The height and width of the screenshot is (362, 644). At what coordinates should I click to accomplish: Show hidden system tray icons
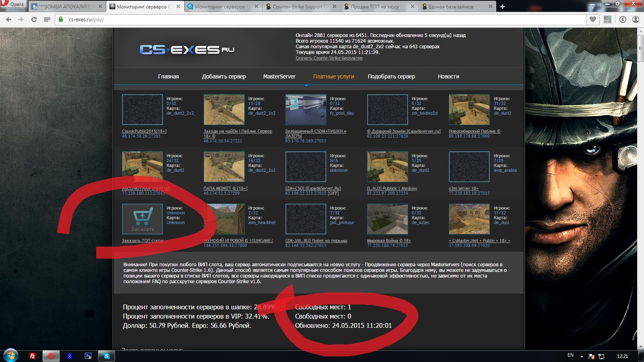pyautogui.click(x=582, y=356)
